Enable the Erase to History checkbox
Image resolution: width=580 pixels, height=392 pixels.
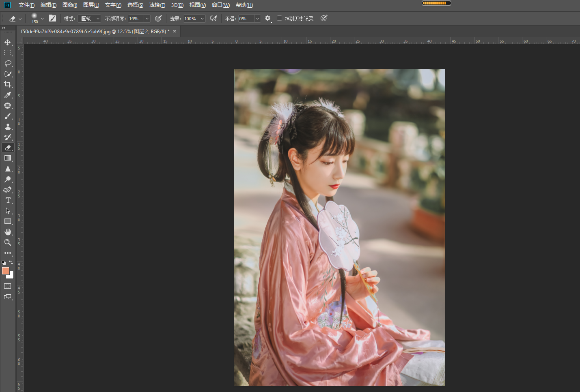pos(280,18)
